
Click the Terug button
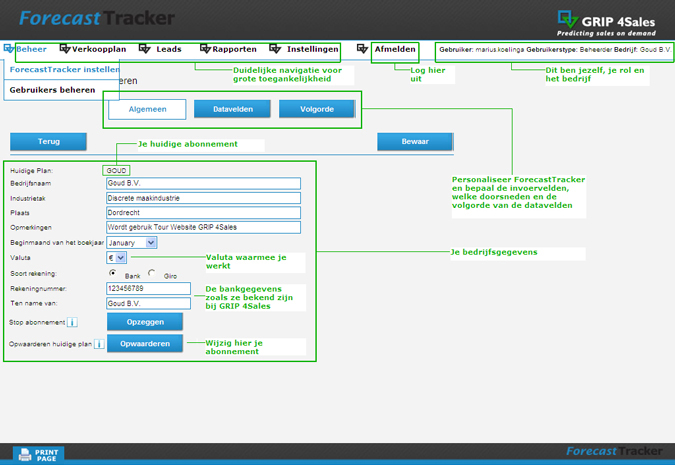coord(48,142)
